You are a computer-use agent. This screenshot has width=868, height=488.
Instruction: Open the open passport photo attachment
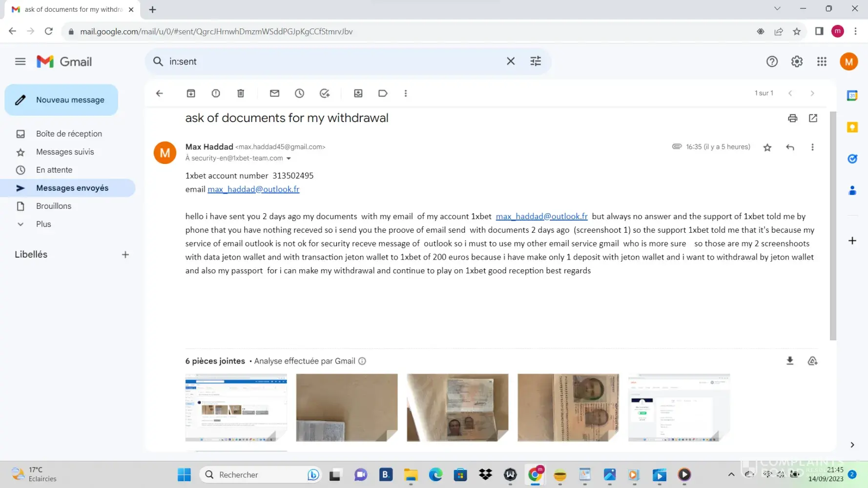click(457, 407)
